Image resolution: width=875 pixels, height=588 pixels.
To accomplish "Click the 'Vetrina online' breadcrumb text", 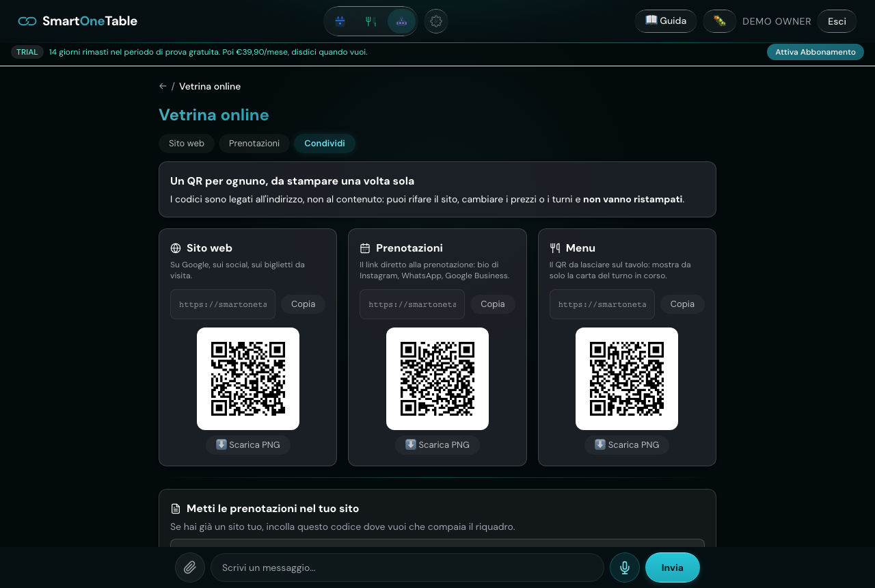I will [x=210, y=86].
